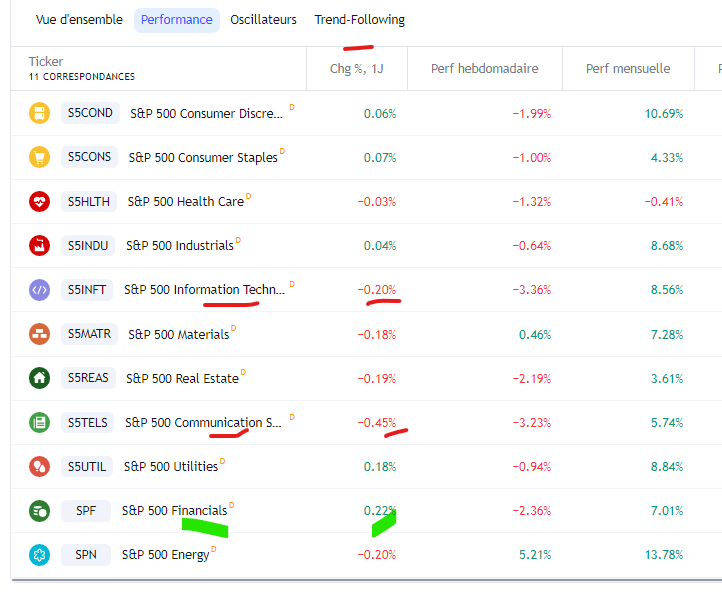This screenshot has width=722, height=597.
Task: Click the 7.28% monthly performance value
Action: (x=667, y=335)
